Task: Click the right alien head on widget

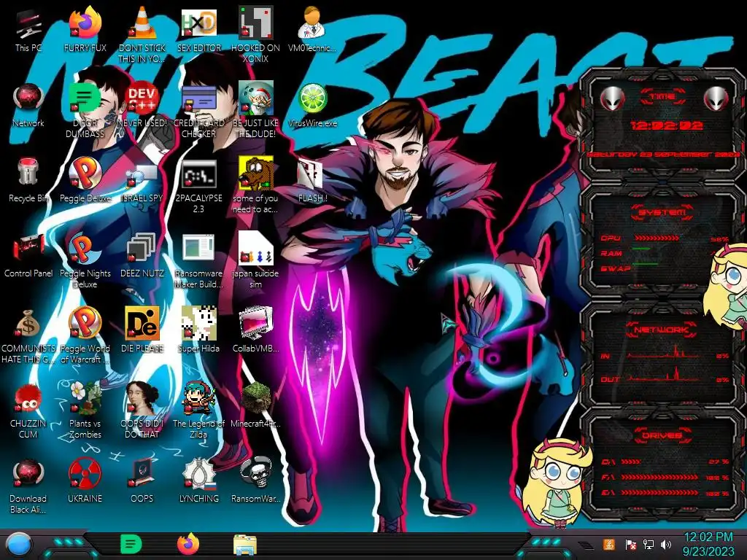Action: (x=716, y=99)
